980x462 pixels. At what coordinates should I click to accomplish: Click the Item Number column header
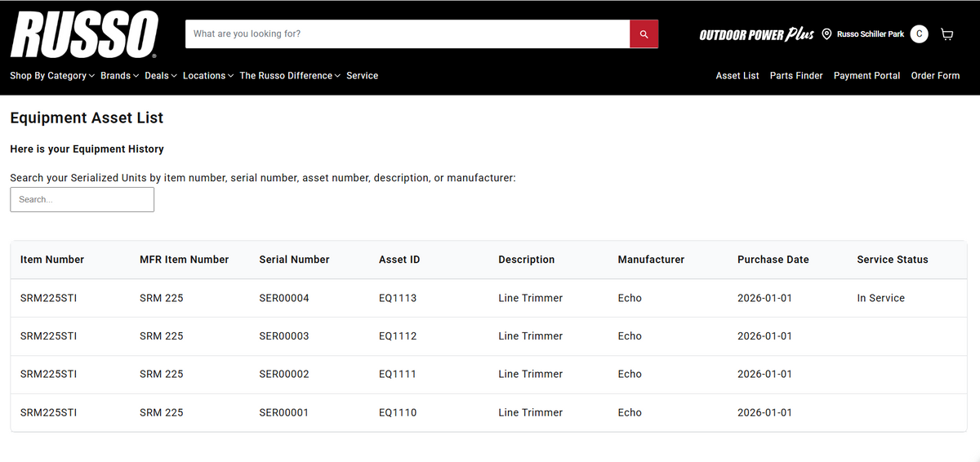(x=52, y=260)
